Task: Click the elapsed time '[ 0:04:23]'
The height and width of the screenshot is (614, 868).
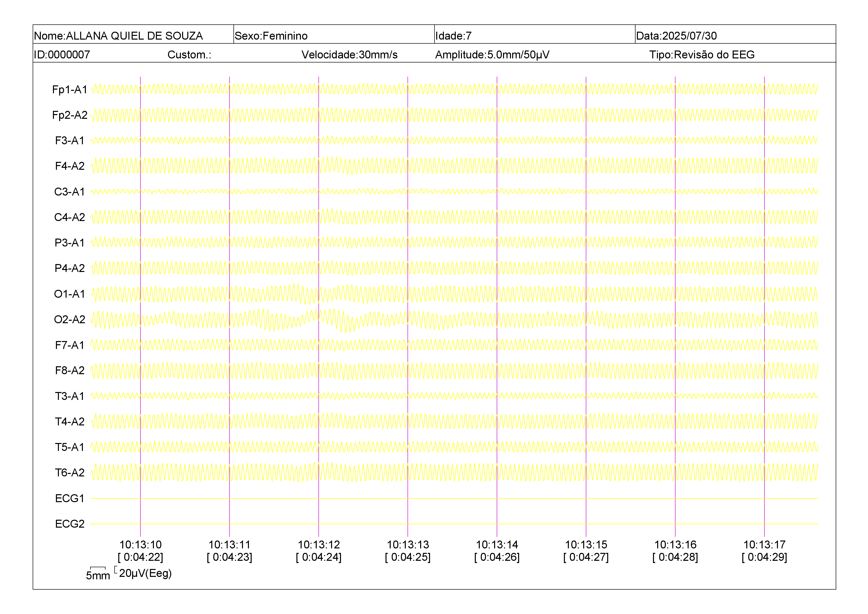Action: click(x=229, y=557)
